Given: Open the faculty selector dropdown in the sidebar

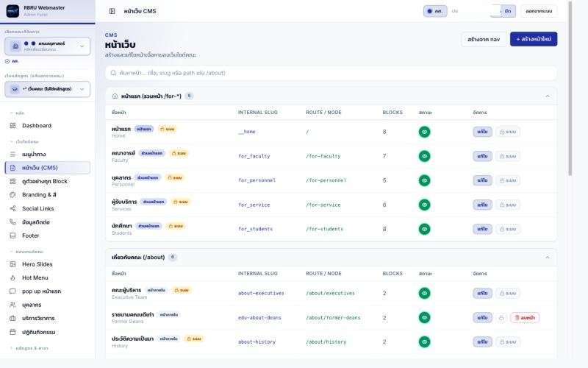Looking at the screenshot, I should tap(48, 46).
